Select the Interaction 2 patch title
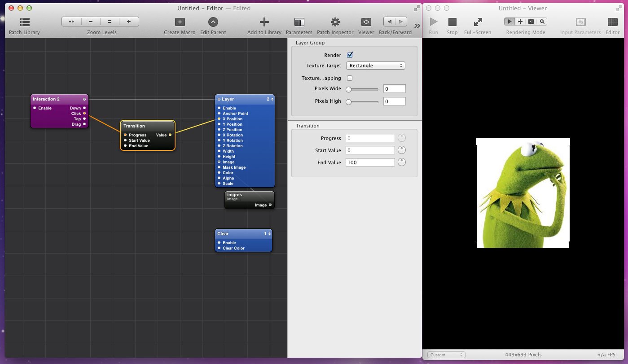The width and height of the screenshot is (628, 364). [46, 99]
